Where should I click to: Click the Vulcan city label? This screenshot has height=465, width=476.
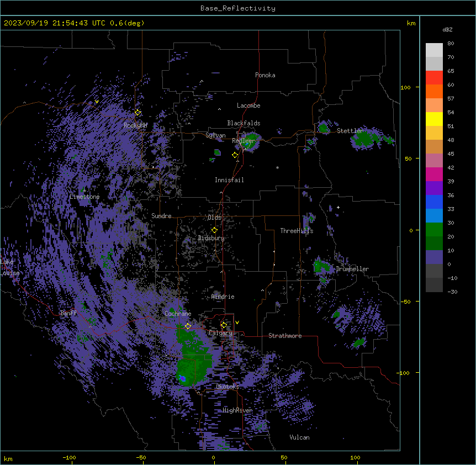[299, 437]
